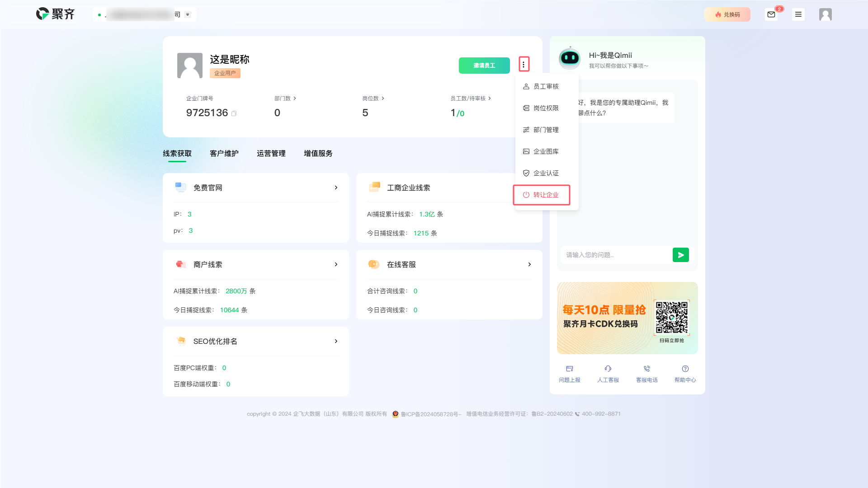868x488 pixels.
Task: Click the green send message button
Action: point(681,255)
